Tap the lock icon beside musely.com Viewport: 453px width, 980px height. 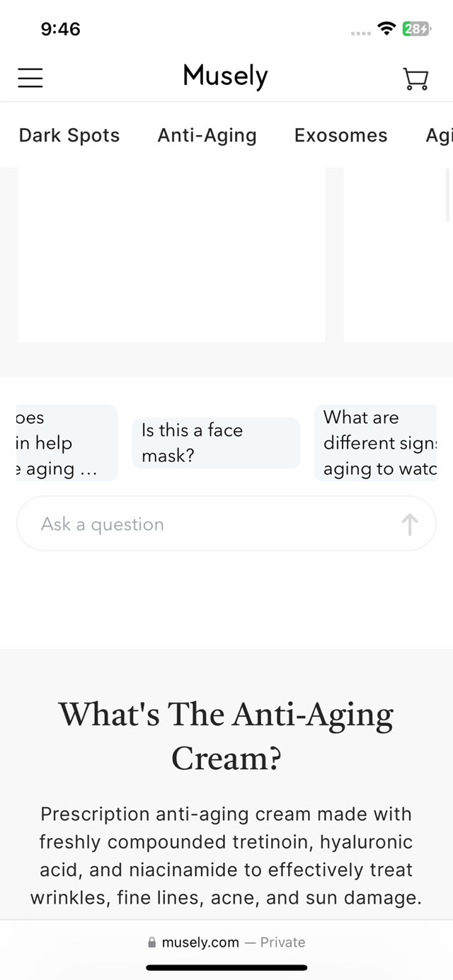[151, 942]
